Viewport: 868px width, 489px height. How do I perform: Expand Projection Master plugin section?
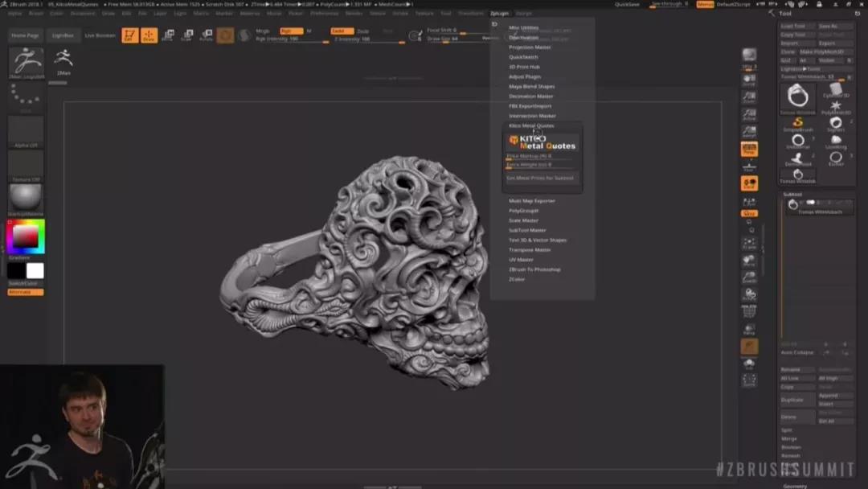click(530, 47)
